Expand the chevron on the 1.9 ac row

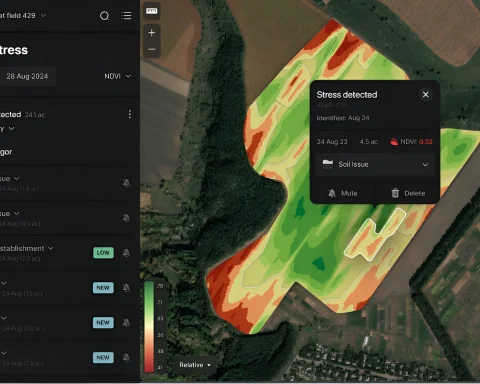[16, 178]
